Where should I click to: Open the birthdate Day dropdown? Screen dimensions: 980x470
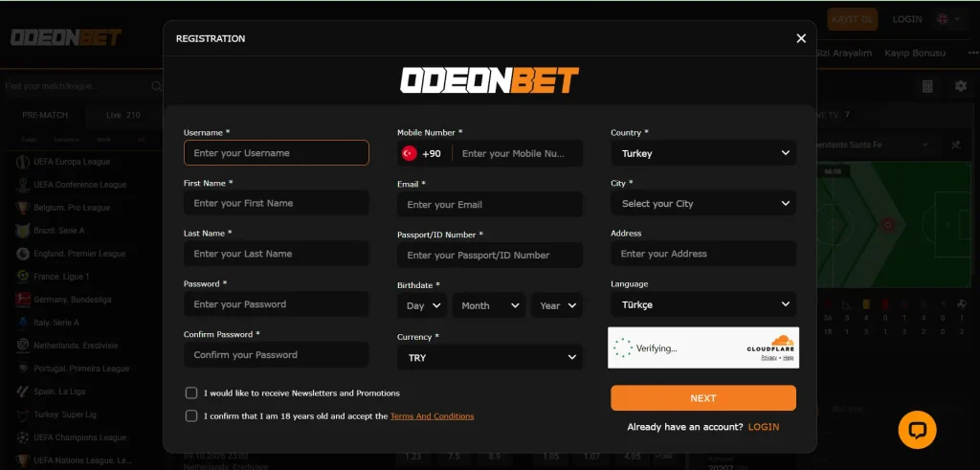point(422,305)
